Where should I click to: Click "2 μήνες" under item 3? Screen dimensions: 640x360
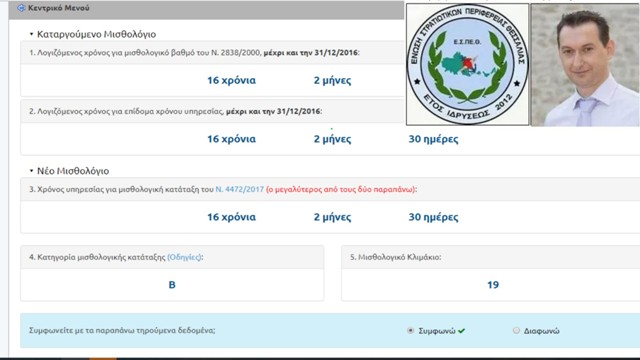tap(332, 217)
